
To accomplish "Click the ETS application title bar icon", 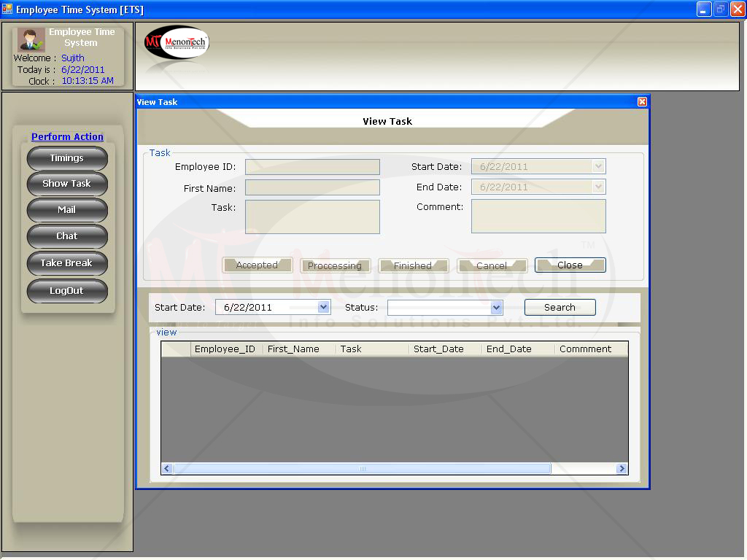I will [x=7, y=9].
